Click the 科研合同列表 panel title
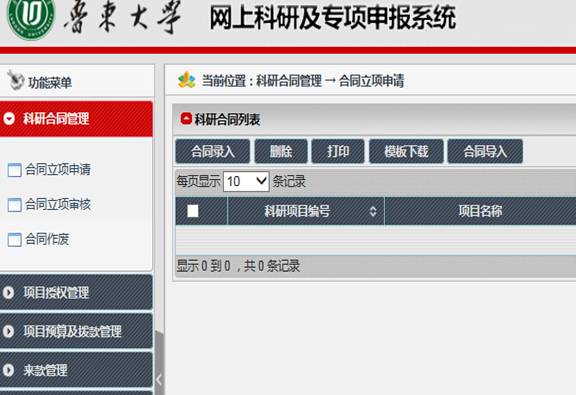The width and height of the screenshot is (576, 395). click(227, 119)
